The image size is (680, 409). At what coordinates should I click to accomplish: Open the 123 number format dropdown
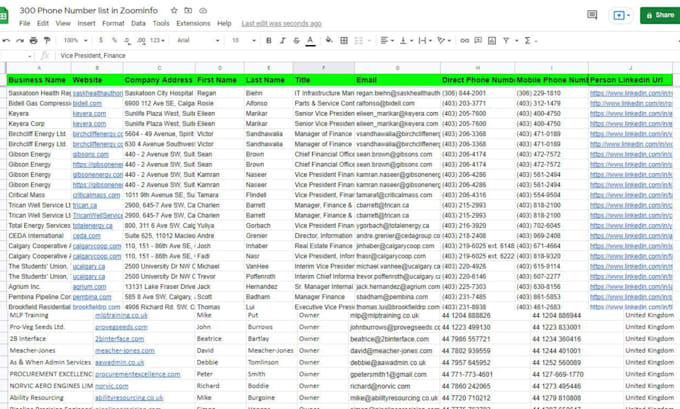(157, 40)
